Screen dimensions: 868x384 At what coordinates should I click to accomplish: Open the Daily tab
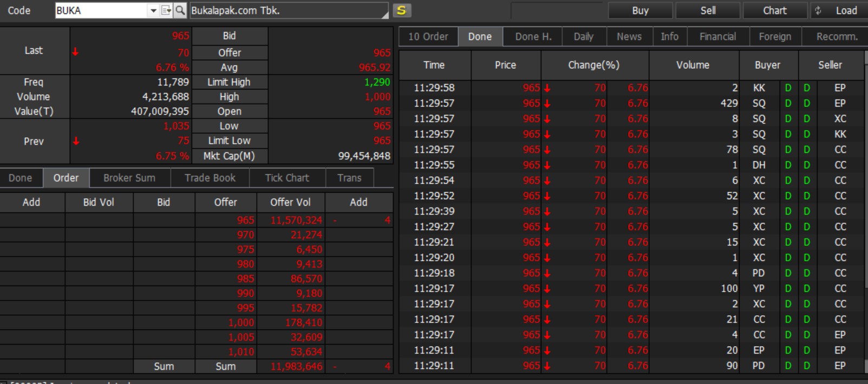click(584, 36)
